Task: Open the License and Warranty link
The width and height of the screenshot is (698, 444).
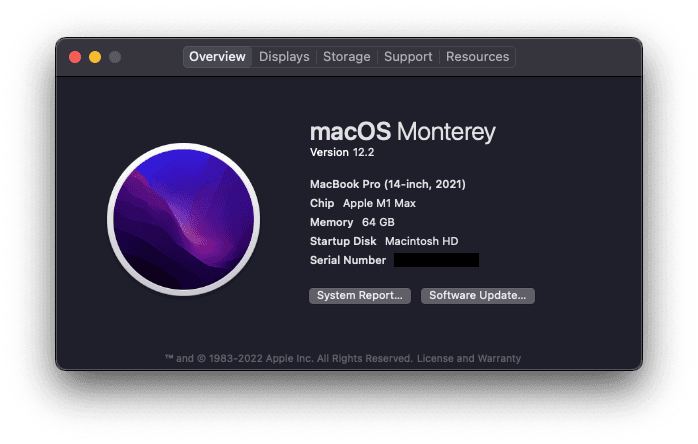Action: (x=469, y=358)
